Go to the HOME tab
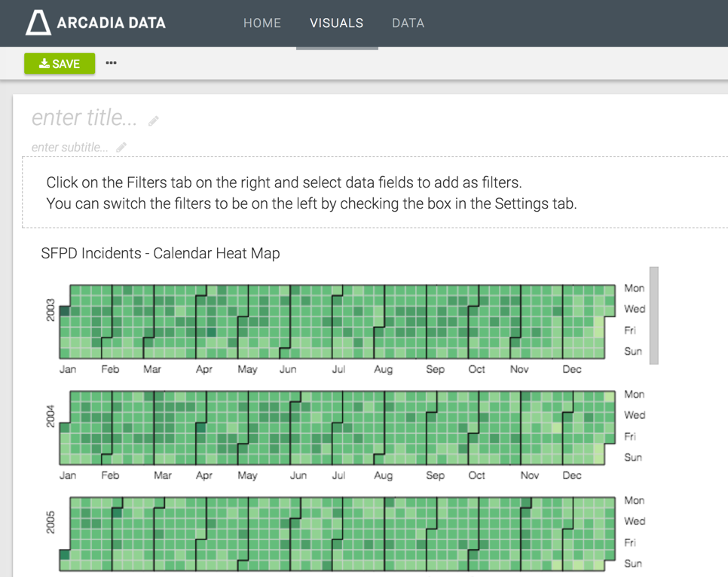The width and height of the screenshot is (728, 577). click(262, 23)
